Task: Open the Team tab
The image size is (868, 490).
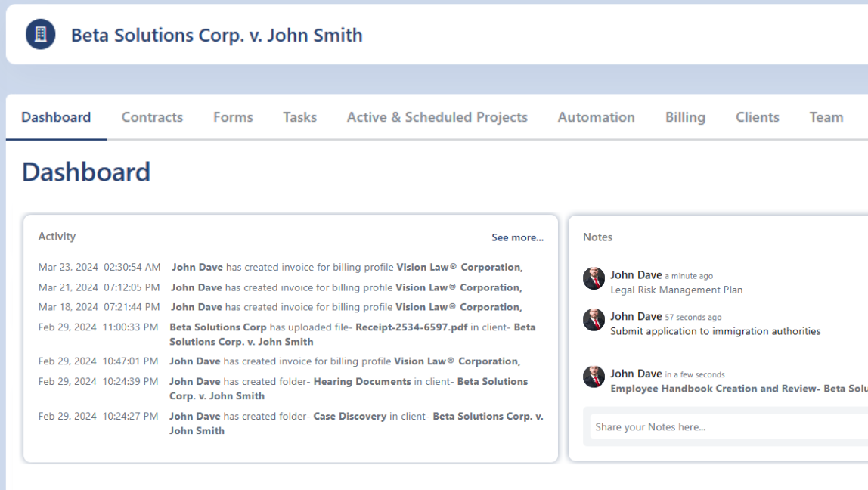Action: tap(826, 117)
